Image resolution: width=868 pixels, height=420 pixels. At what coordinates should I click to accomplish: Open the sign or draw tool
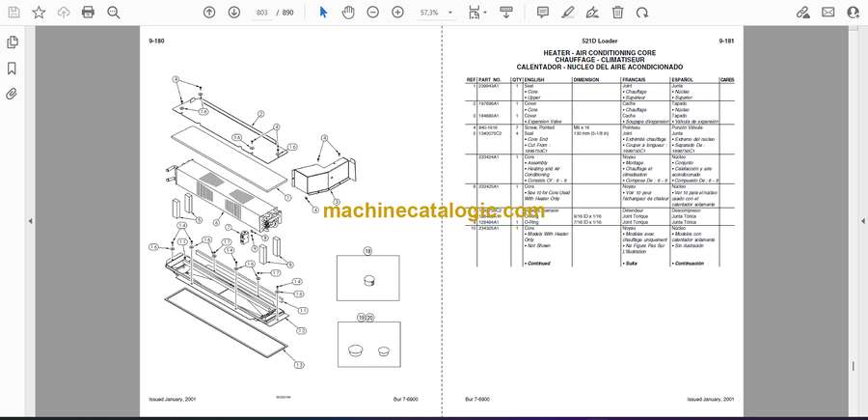[x=592, y=13]
